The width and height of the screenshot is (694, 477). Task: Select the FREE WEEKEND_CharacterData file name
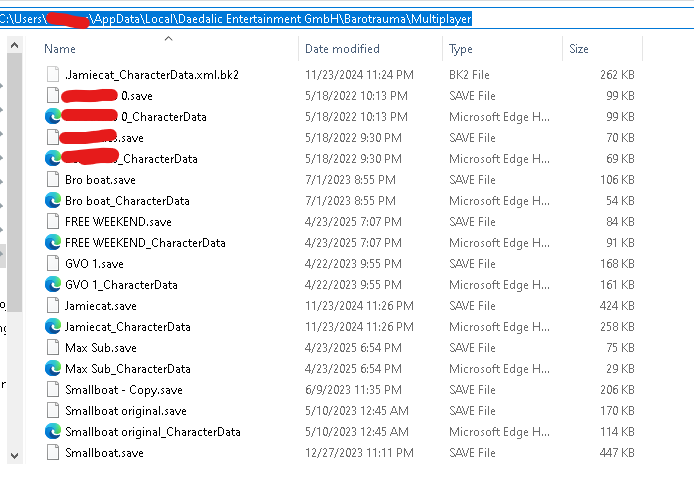point(145,243)
